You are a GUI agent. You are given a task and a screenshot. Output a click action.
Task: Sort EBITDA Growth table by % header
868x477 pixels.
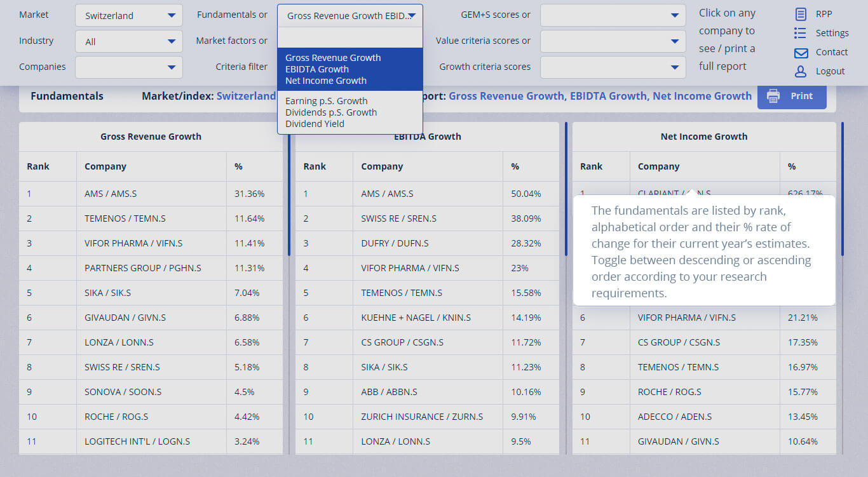click(x=515, y=166)
